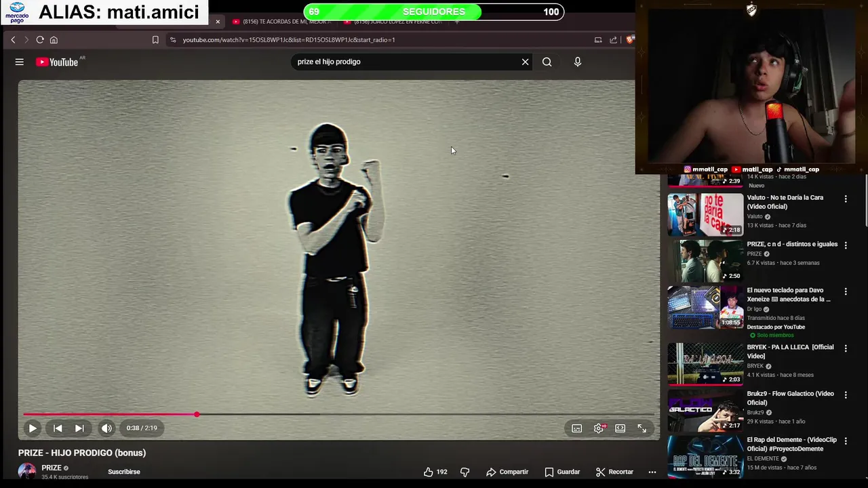Screen dimensions: 868x488
Task: Bookmark this page in address bar
Action: pyautogui.click(x=155, y=40)
